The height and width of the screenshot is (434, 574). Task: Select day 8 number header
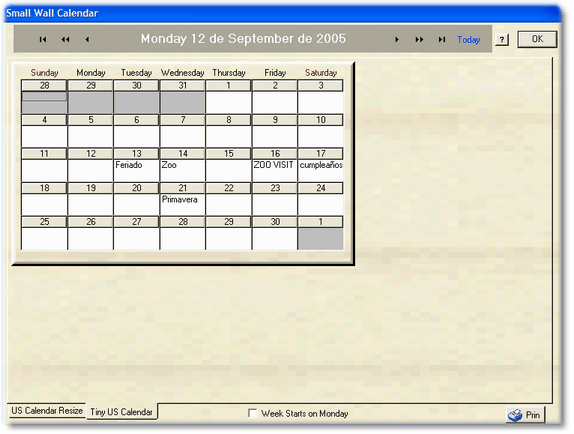228,120
